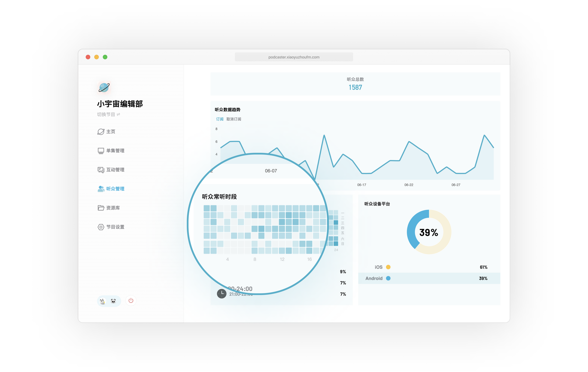Image resolution: width=588 pixels, height=372 pixels.
Task: Click the macOS green fullscreen button
Action: click(x=105, y=57)
